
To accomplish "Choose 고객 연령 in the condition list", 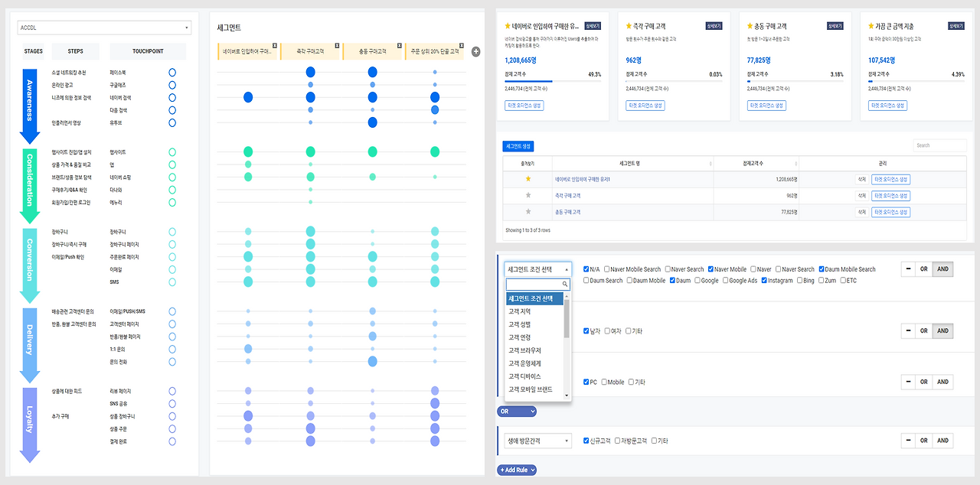I will [535, 337].
